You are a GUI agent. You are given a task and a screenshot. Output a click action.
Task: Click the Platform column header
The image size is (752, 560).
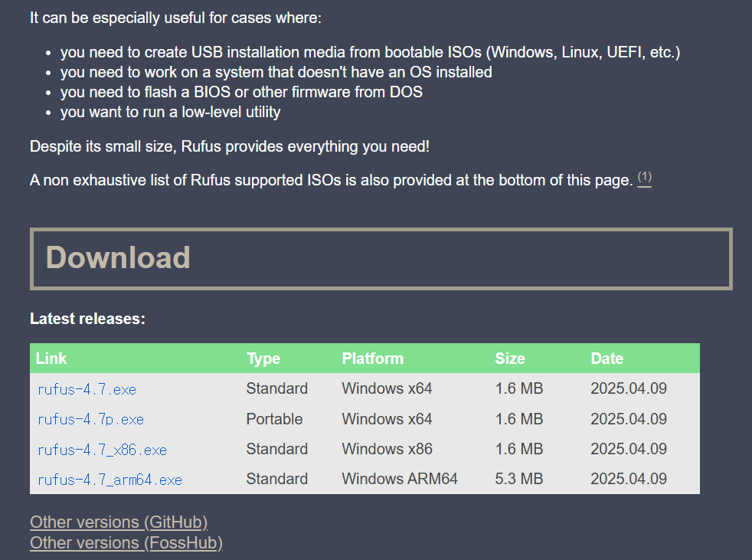click(x=373, y=359)
